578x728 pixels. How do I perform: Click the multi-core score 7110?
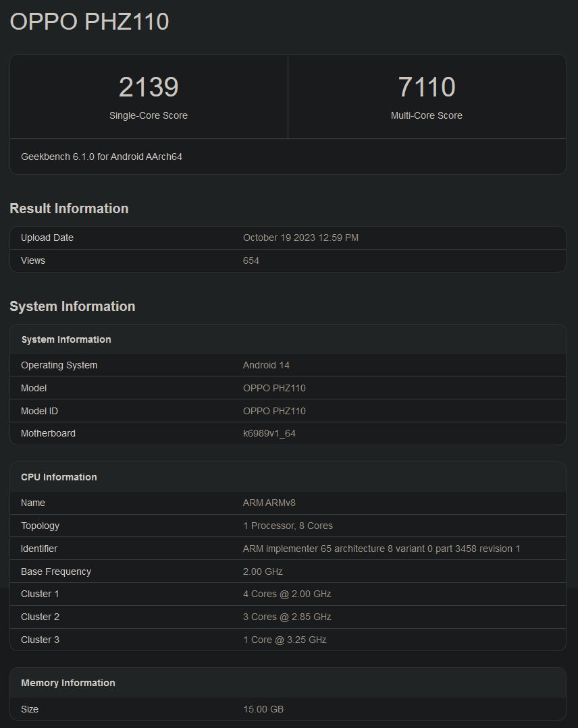(427, 87)
